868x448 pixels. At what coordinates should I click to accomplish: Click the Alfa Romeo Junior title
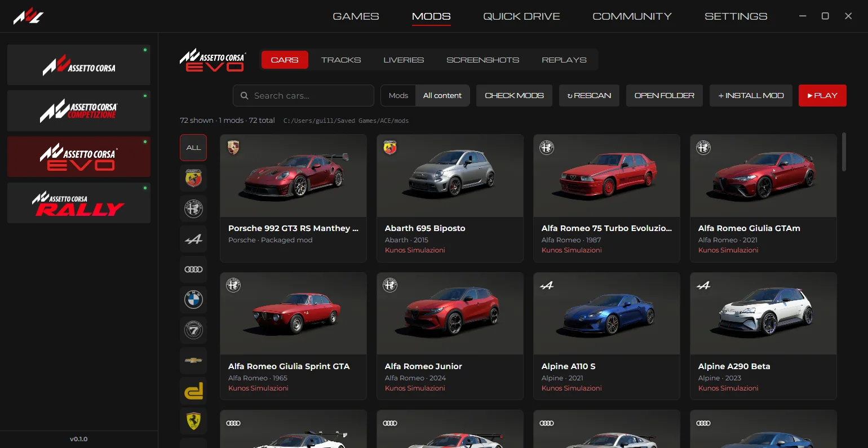(423, 366)
